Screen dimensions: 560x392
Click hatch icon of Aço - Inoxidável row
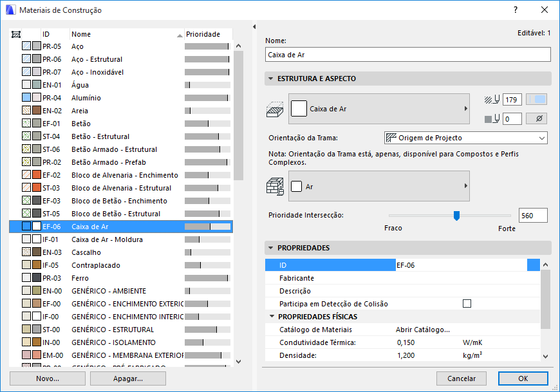click(x=26, y=71)
